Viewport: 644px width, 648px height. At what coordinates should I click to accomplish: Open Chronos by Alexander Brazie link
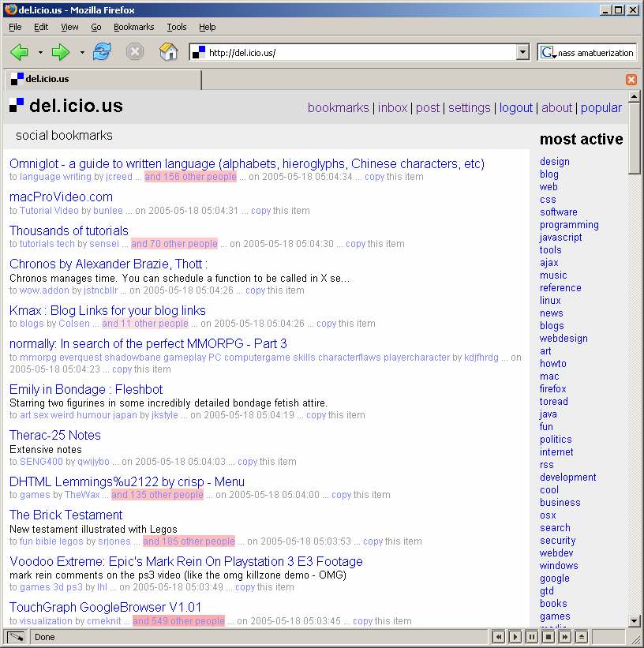108,264
